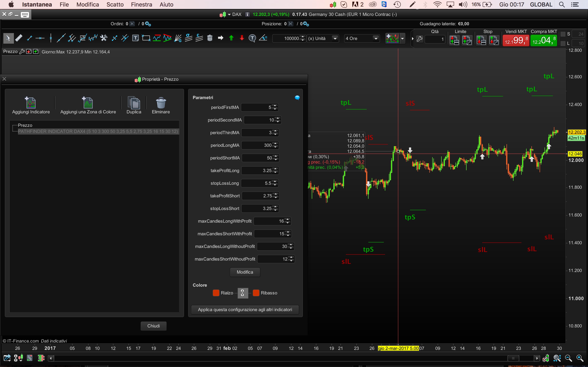Select the rectangle drawing tool
The height and width of the screenshot is (367, 588).
pyautogui.click(x=146, y=38)
